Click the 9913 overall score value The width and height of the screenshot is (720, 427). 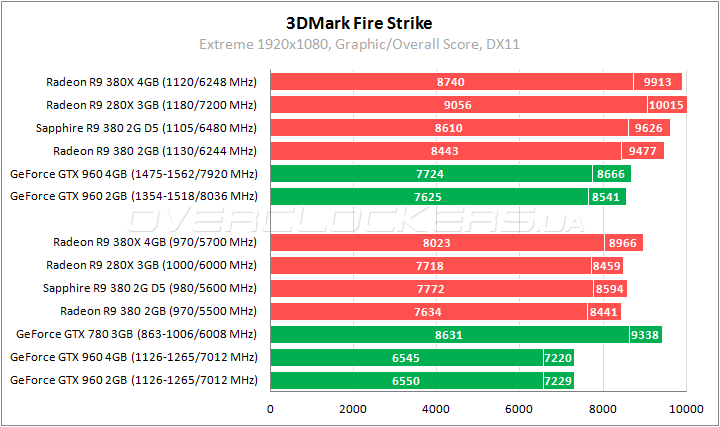pos(657,82)
